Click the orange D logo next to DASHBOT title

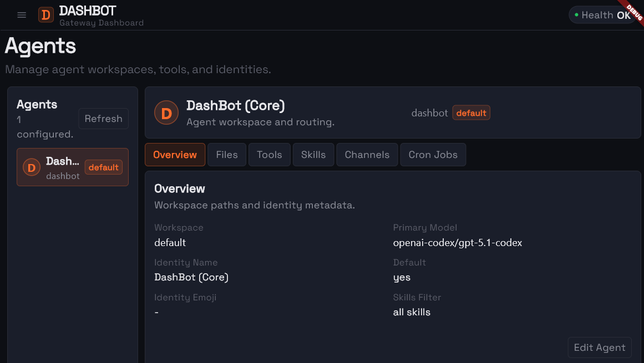pyautogui.click(x=45, y=14)
